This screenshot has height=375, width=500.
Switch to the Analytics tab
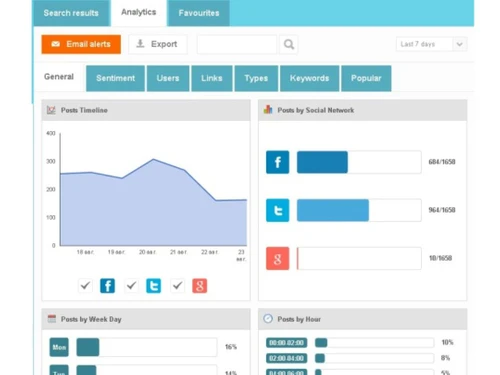pyautogui.click(x=139, y=12)
